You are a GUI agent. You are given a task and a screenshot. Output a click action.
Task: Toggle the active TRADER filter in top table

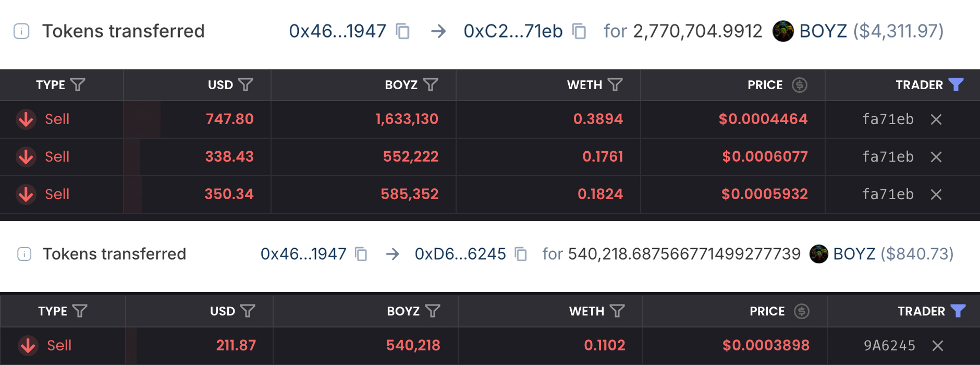[956, 84]
